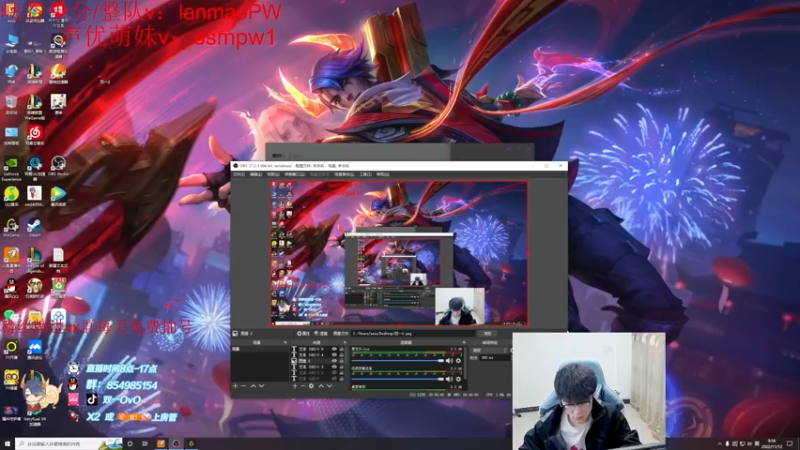Click image file path field in OBS
Image resolution: width=800 pixels, height=450 pixels.
(413, 334)
